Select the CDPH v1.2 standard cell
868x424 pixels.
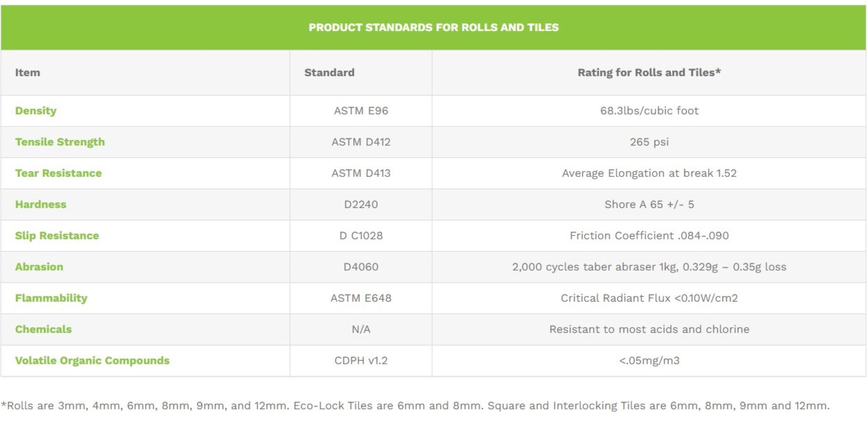click(x=361, y=360)
